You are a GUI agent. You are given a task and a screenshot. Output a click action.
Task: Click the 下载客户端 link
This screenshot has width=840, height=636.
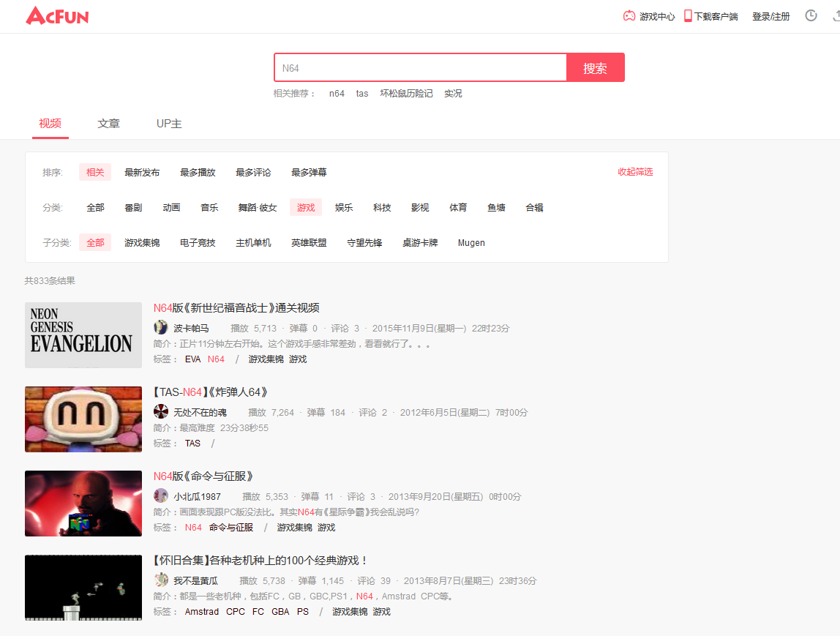pos(716,17)
